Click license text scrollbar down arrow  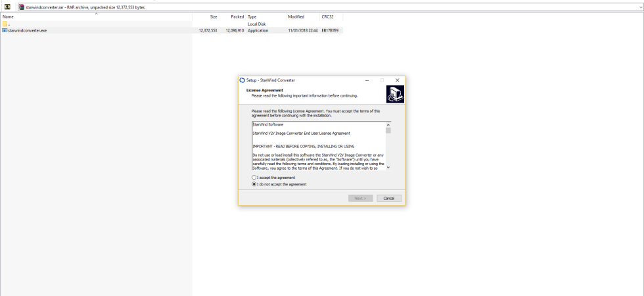tap(388, 167)
